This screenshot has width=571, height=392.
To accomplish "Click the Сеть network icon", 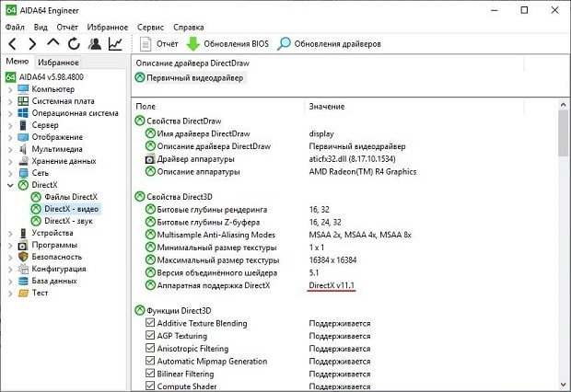I will [x=23, y=173].
